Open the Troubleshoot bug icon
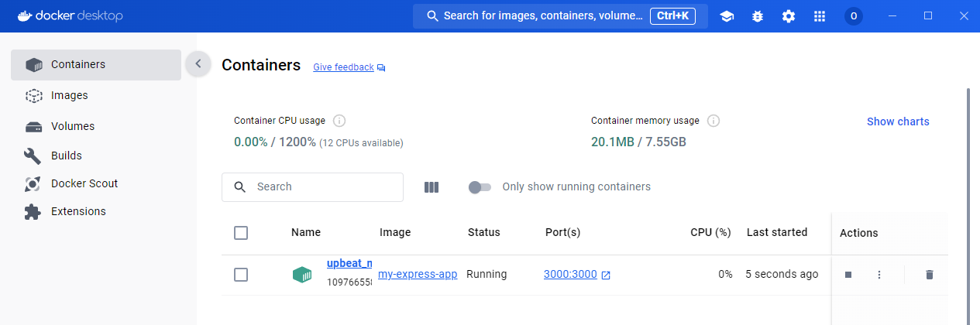The image size is (980, 325). coord(758,16)
